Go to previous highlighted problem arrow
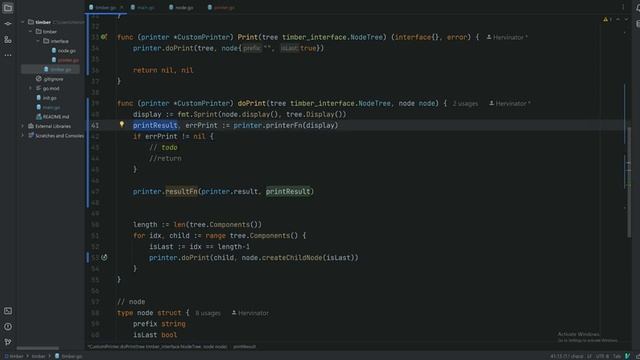Image resolution: width=640 pixels, height=360 pixels. pos(618,19)
